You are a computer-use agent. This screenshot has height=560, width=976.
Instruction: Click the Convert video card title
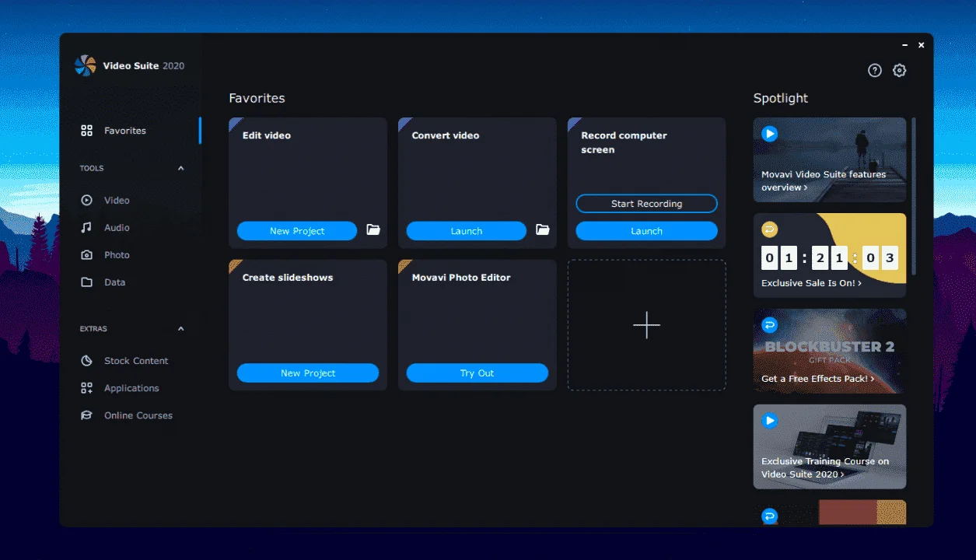(x=446, y=135)
